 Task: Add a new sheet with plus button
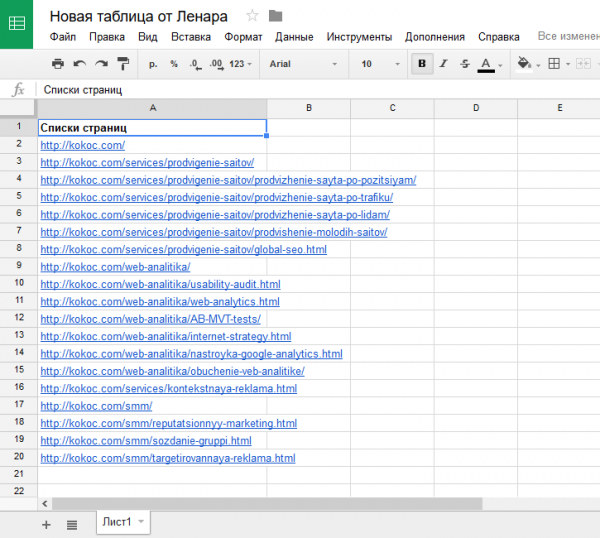coord(46,524)
